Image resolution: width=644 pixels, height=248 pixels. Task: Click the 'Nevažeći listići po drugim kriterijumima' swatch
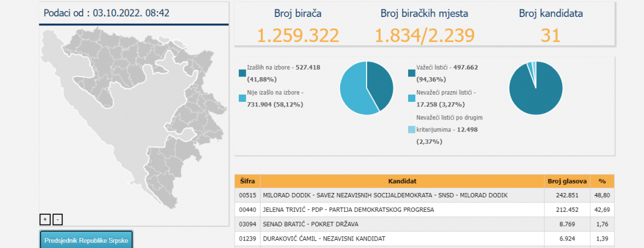tap(412, 129)
